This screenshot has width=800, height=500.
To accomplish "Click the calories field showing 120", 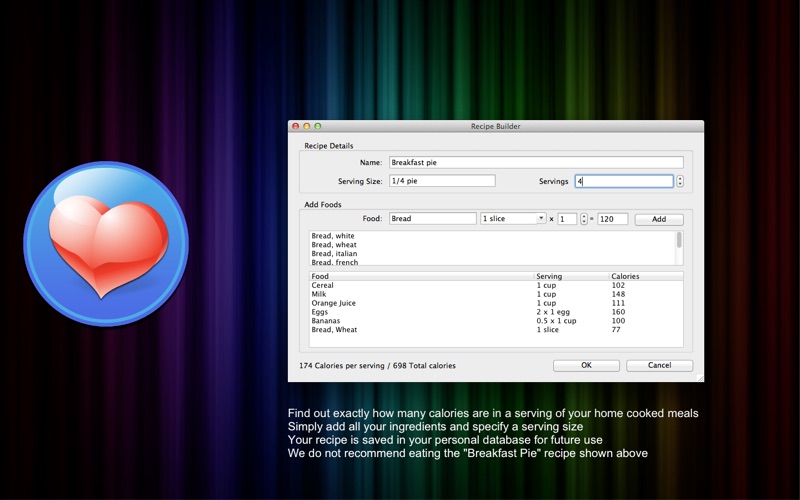I will coord(612,219).
